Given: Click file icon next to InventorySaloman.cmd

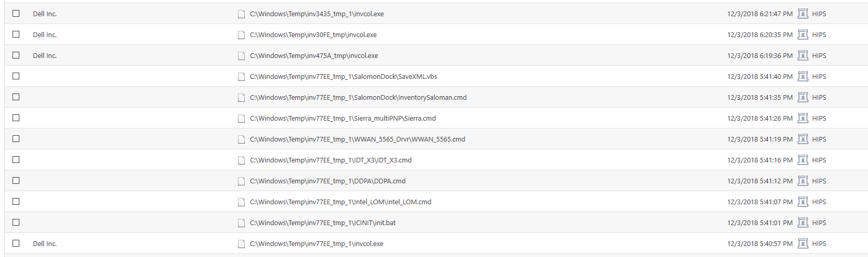Looking at the screenshot, I should pos(241,98).
